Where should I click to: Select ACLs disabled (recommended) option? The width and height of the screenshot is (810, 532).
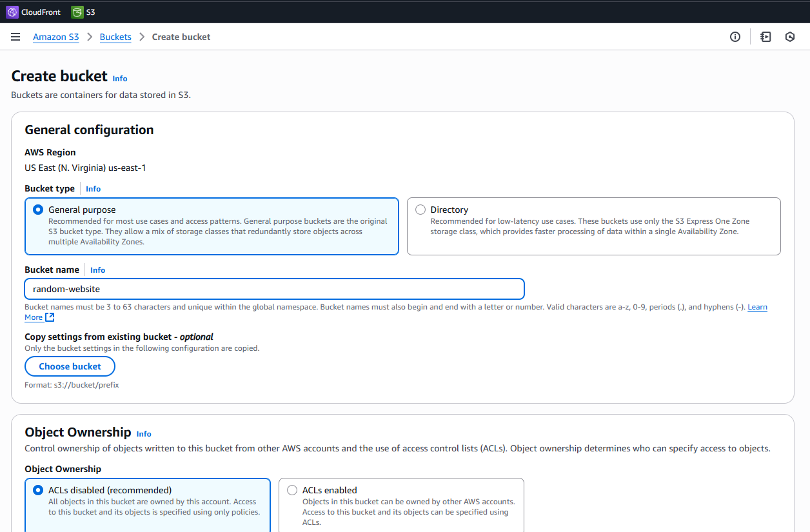click(38, 490)
